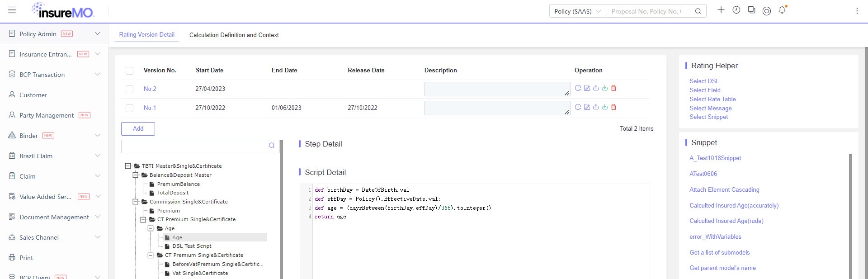Collapse the Balance&Deposit Master tree node

[135, 175]
